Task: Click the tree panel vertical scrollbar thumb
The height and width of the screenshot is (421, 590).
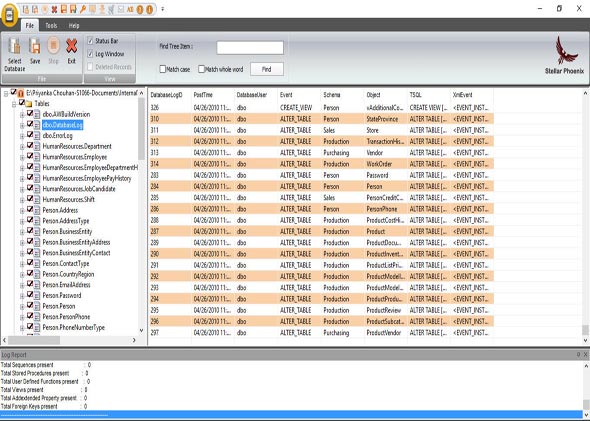Action: tap(141, 129)
